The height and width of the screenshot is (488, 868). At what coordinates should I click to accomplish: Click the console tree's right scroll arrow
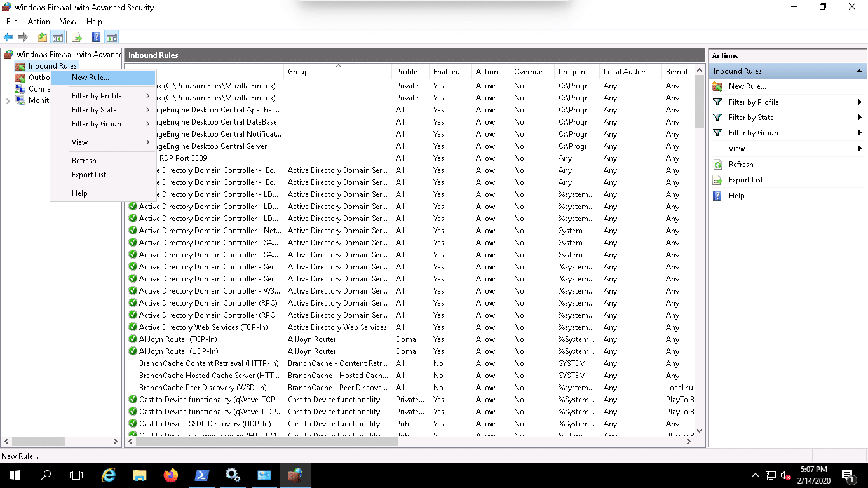click(116, 441)
